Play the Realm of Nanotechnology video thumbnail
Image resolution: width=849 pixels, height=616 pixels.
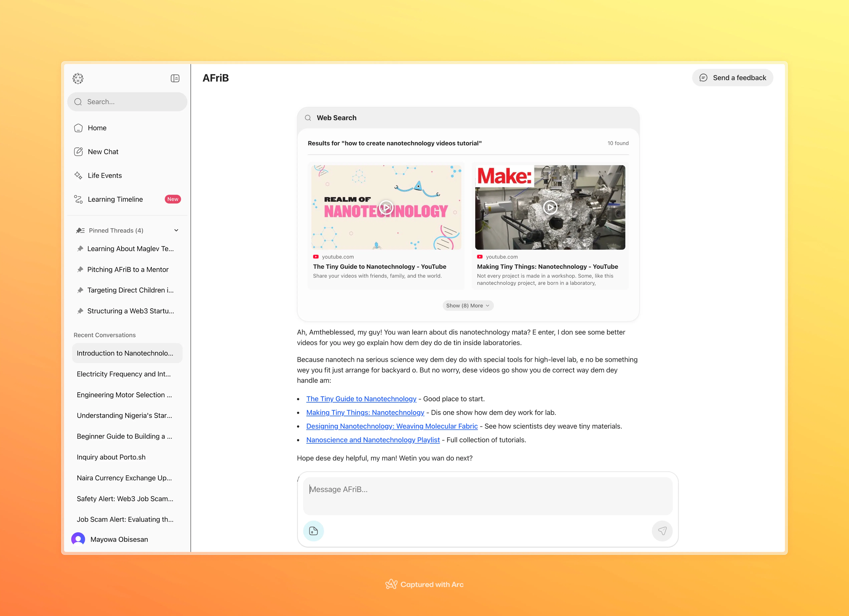click(x=386, y=207)
